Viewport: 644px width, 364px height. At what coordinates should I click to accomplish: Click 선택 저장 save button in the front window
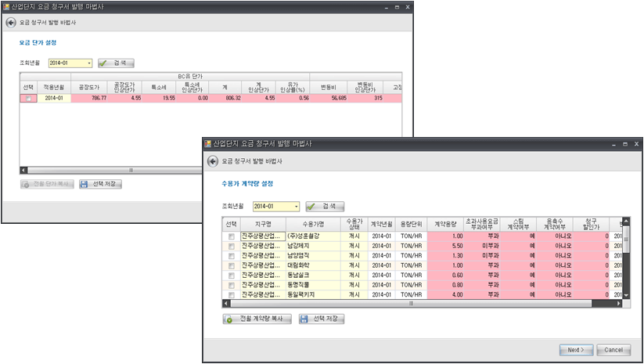[x=322, y=319]
